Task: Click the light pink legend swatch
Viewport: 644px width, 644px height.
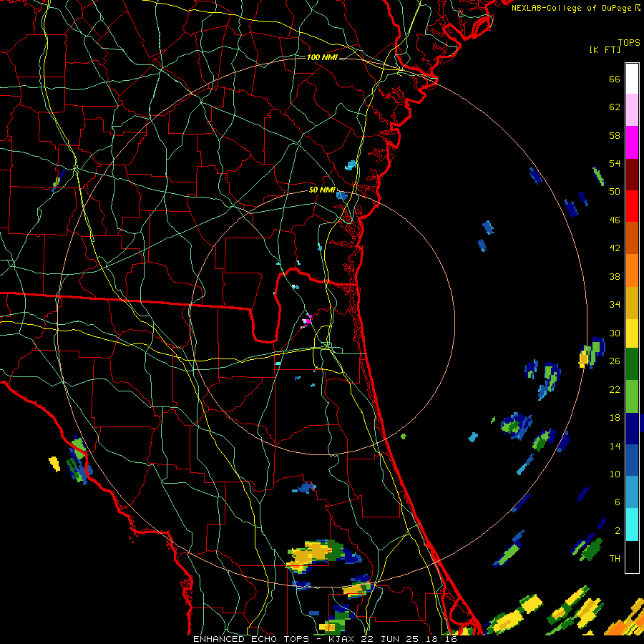Action: 632,110
